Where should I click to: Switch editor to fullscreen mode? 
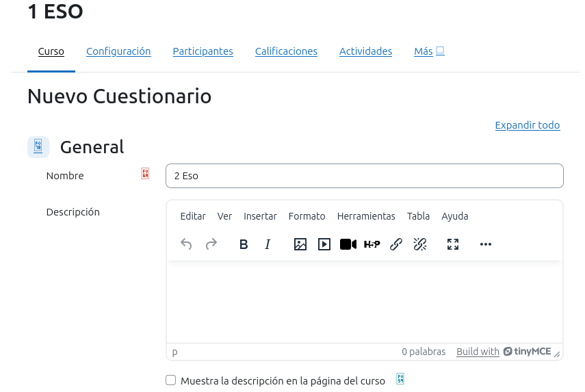453,244
